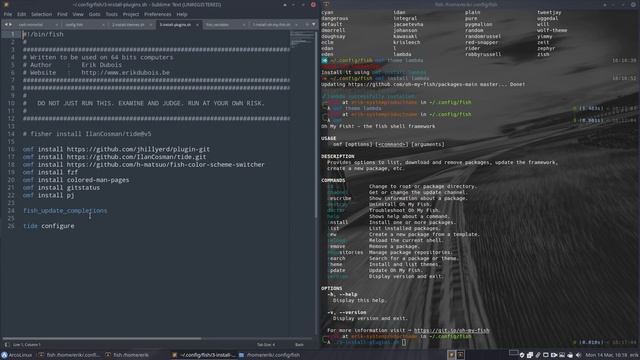Click the editor horizontal scrollbar
Image resolution: width=640 pixels, height=360 pixels.
[x=102, y=338]
